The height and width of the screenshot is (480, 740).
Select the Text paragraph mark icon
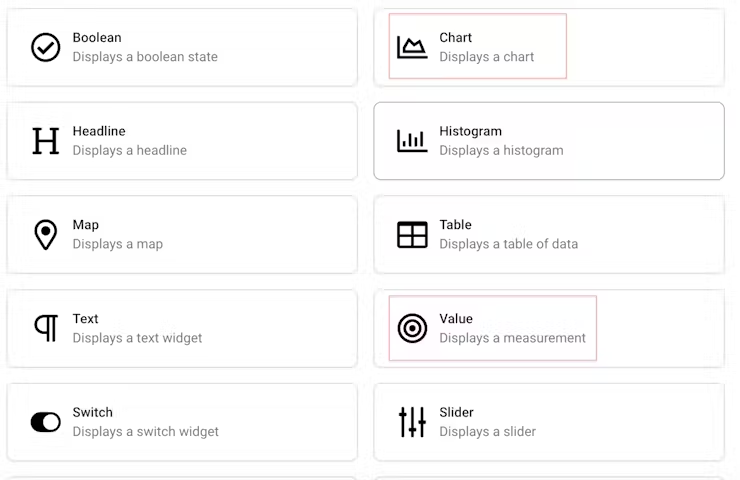click(x=46, y=328)
